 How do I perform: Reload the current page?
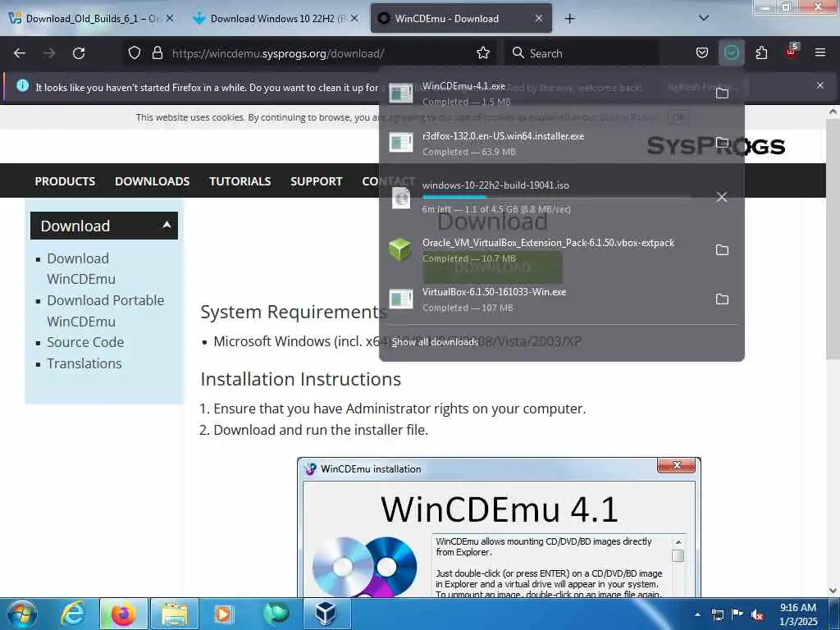point(79,53)
